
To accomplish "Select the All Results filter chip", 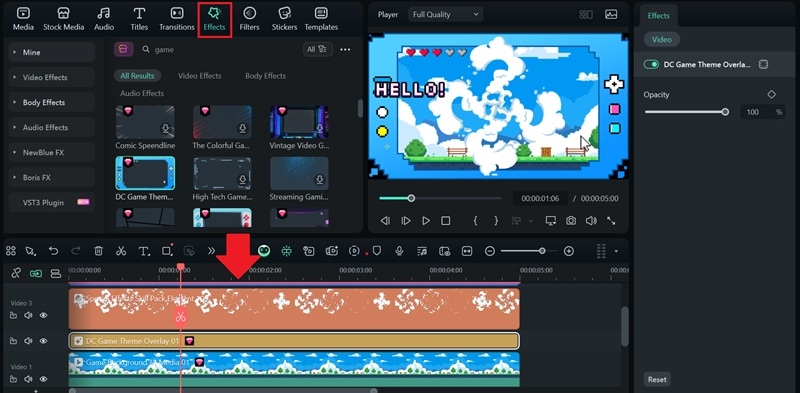I will click(x=137, y=76).
